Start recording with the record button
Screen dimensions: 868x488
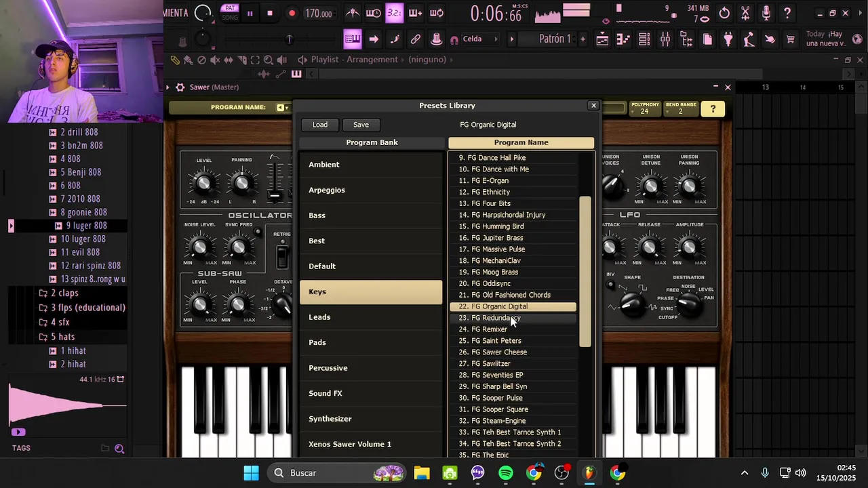(292, 14)
